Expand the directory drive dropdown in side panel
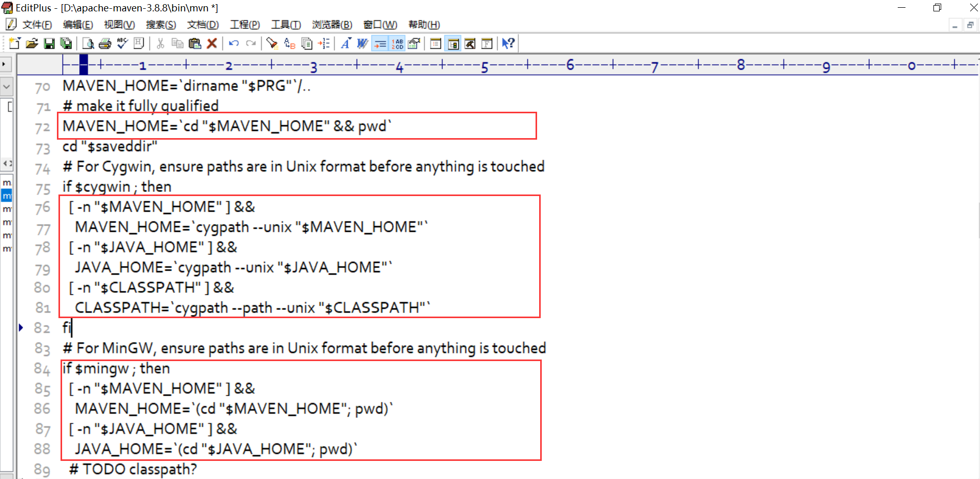Image resolution: width=980 pixels, height=479 pixels. [7, 86]
